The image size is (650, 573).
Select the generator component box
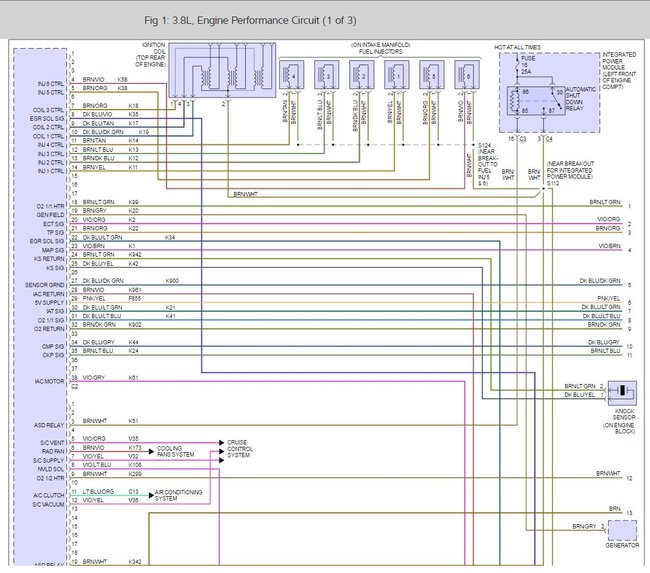click(623, 530)
